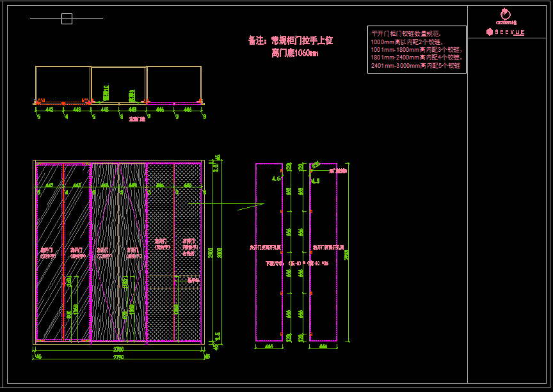Select the middle cabinet section in top plan view
This screenshot has width=553, height=392.
coord(118,83)
